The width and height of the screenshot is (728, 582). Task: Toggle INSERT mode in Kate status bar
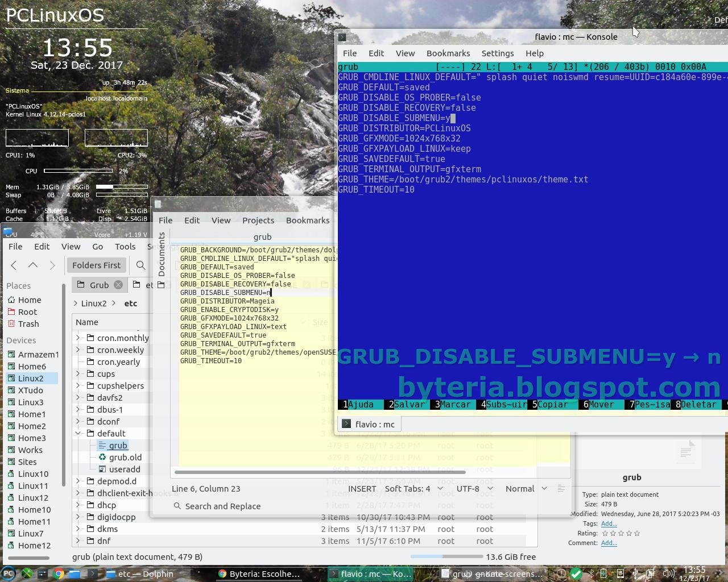[362, 488]
